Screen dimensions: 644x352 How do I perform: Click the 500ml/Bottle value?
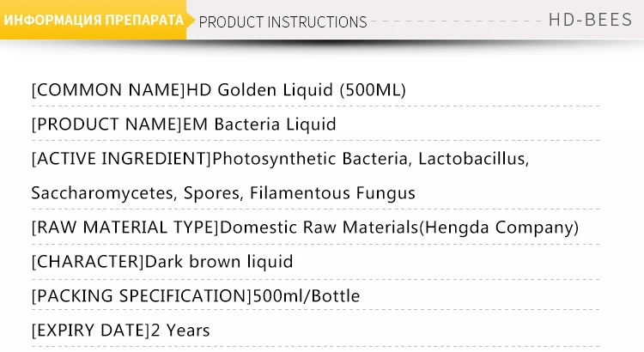(x=307, y=296)
